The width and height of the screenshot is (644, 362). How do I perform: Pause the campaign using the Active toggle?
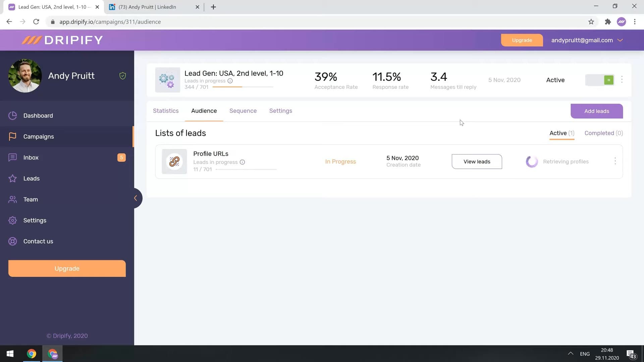[x=600, y=80]
